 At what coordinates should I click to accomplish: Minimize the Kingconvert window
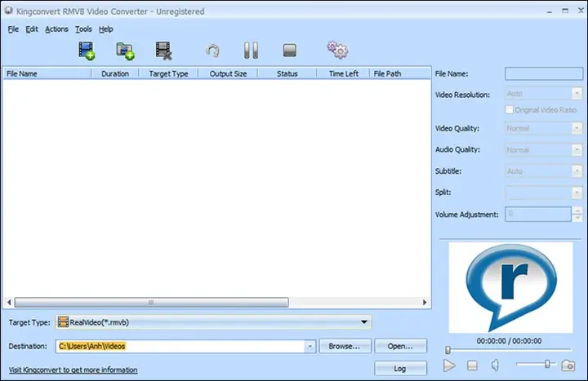coord(550,11)
